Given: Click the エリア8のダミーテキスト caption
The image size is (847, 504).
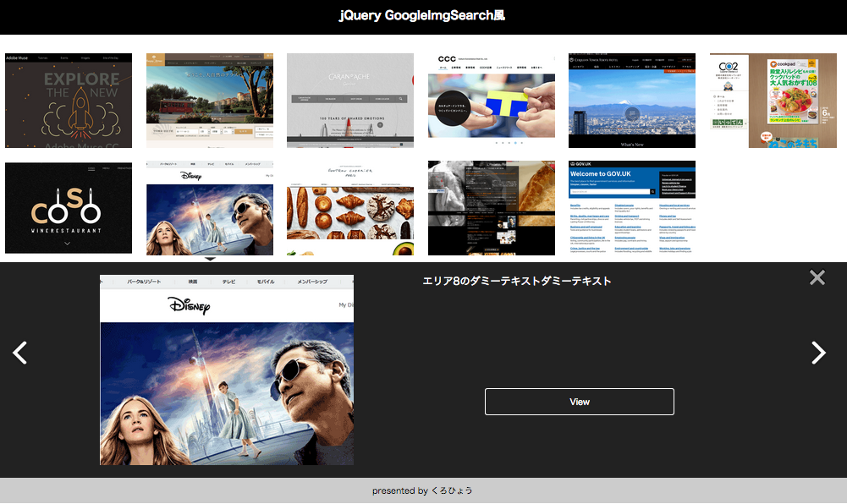Looking at the screenshot, I should (516, 281).
